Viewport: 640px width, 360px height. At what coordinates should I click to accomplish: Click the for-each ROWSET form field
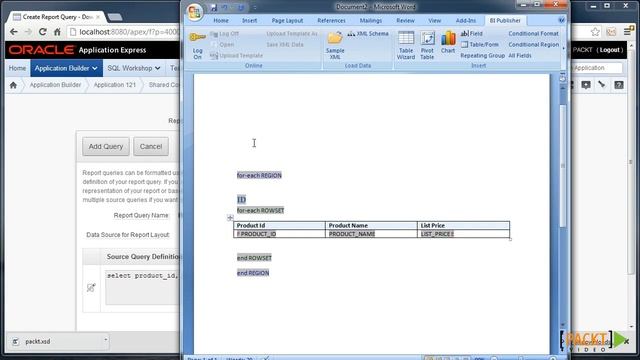[260, 211]
